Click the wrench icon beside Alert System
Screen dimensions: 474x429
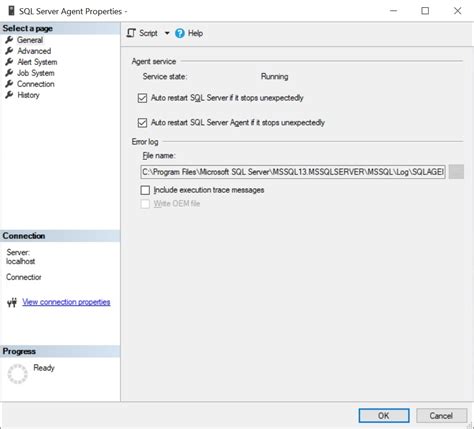coord(9,62)
